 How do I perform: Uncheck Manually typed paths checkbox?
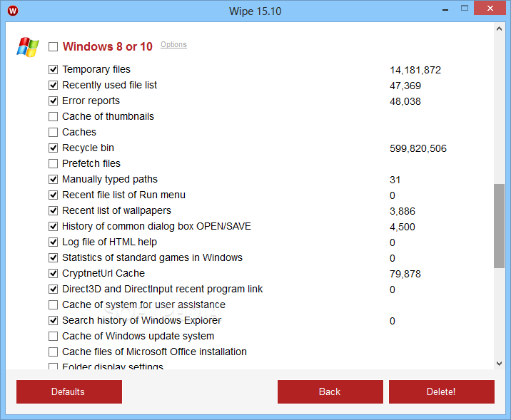click(x=53, y=179)
